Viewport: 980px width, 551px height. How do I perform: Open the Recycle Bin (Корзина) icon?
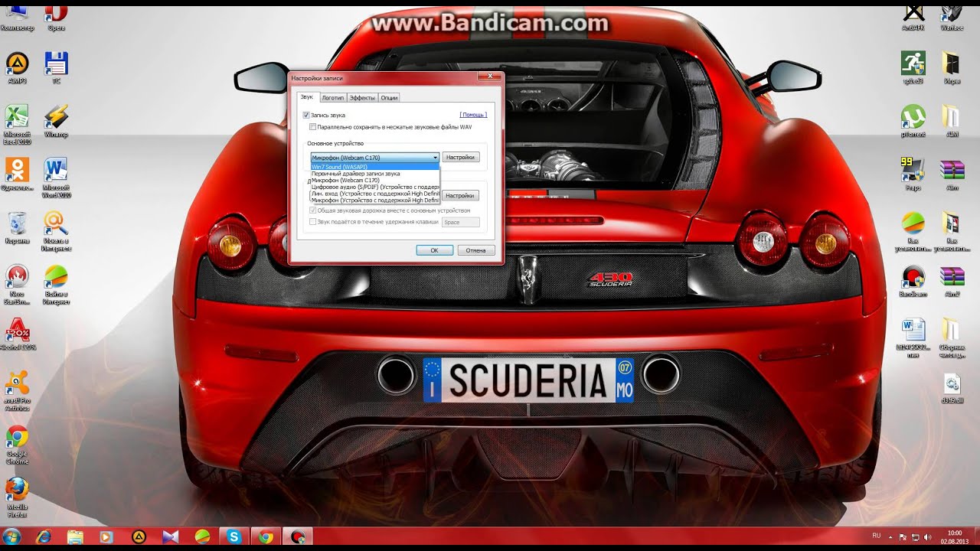(17, 228)
